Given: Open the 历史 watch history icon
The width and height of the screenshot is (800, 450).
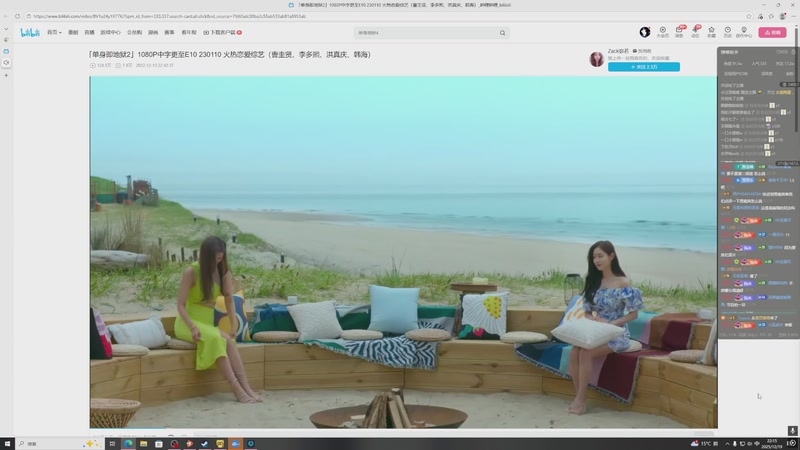Looking at the screenshot, I should [x=728, y=32].
